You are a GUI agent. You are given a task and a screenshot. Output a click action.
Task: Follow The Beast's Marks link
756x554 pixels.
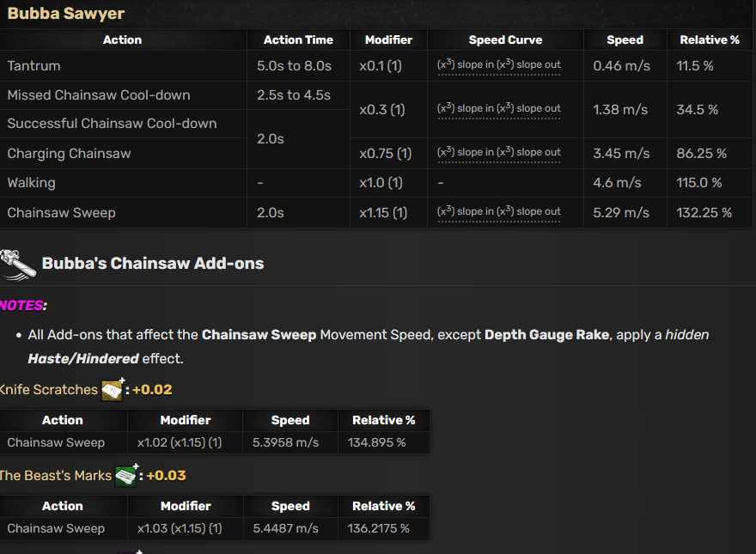(x=56, y=476)
